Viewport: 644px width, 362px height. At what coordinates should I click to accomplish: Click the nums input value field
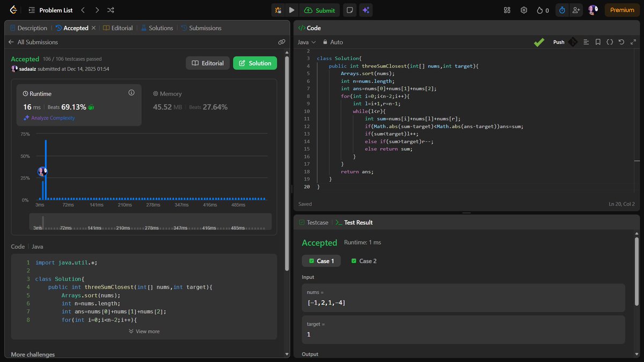[463, 298]
